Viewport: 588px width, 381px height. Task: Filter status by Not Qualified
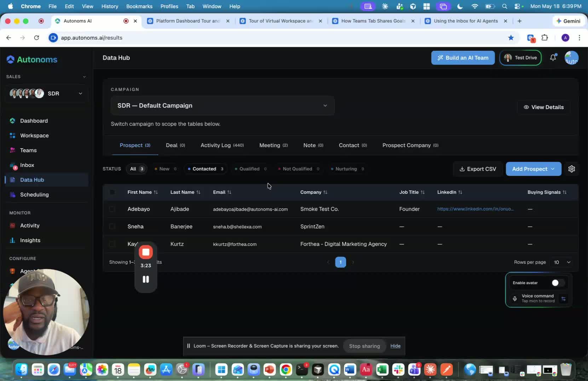tap(299, 169)
